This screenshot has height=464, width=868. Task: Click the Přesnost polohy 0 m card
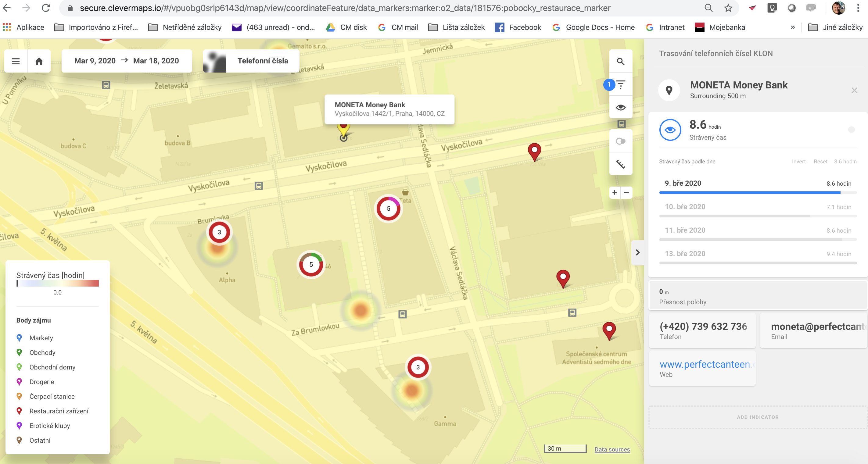[758, 296]
